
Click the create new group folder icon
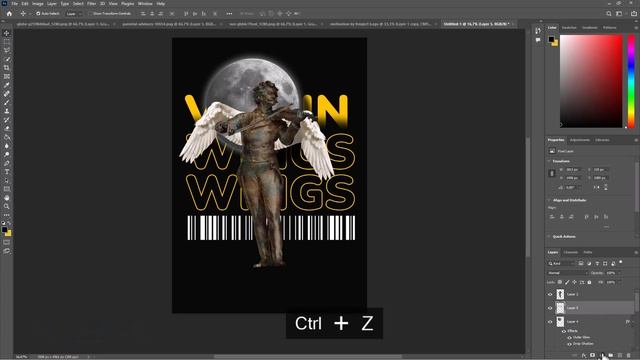[x=611, y=356]
